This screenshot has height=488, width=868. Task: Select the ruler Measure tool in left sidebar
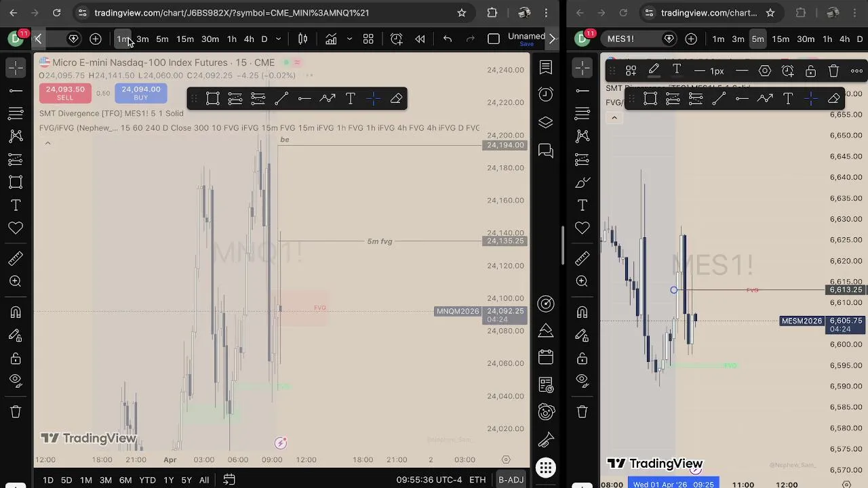click(16, 258)
